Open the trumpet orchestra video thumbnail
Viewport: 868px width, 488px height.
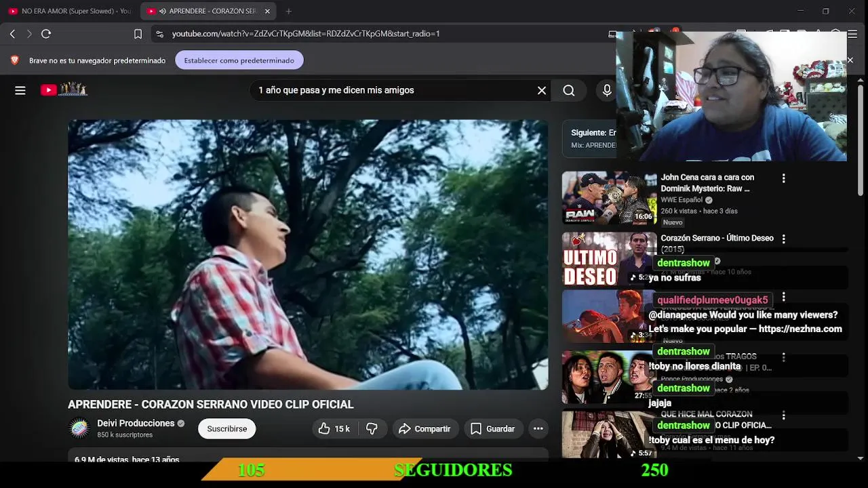609,317
